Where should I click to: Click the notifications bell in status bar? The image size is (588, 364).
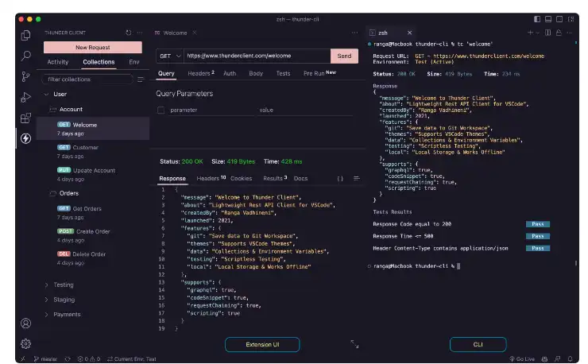click(x=571, y=358)
